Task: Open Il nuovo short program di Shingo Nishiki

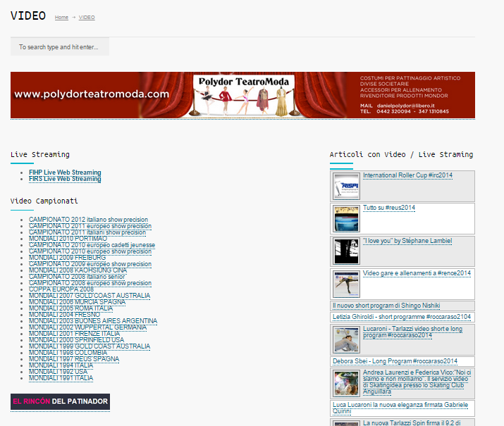Action: click(x=386, y=306)
